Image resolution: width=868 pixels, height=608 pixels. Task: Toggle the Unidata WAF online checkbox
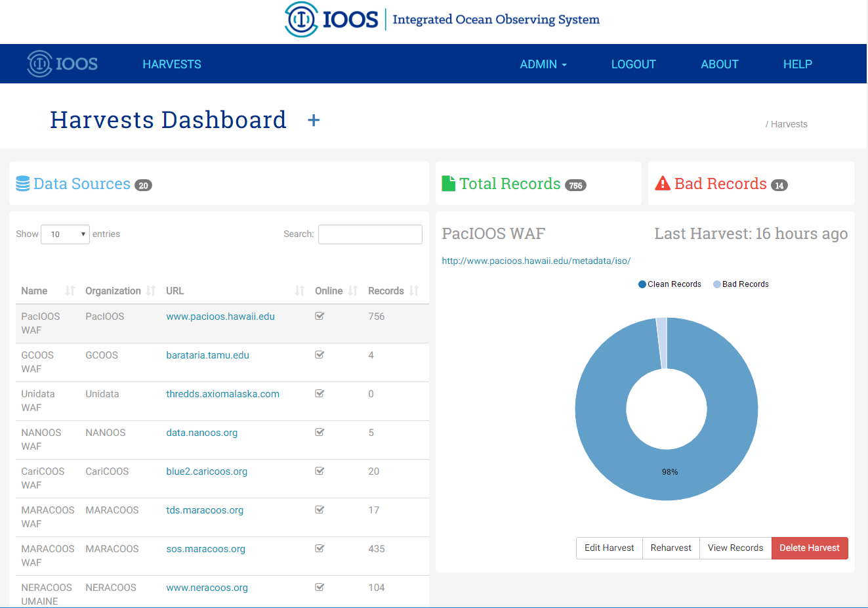pos(320,393)
